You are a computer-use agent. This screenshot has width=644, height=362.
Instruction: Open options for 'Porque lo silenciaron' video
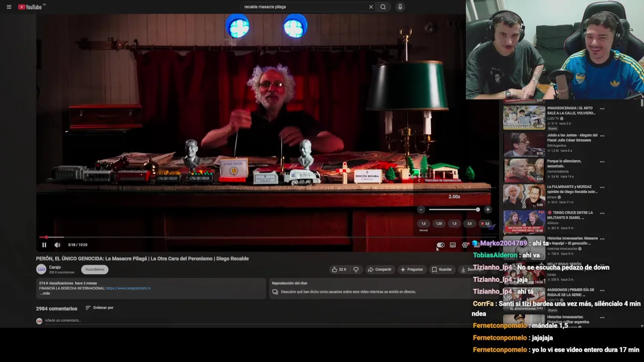point(602,162)
